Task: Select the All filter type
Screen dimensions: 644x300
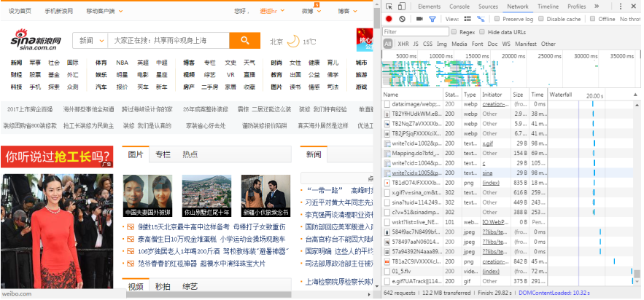Action: (x=388, y=44)
